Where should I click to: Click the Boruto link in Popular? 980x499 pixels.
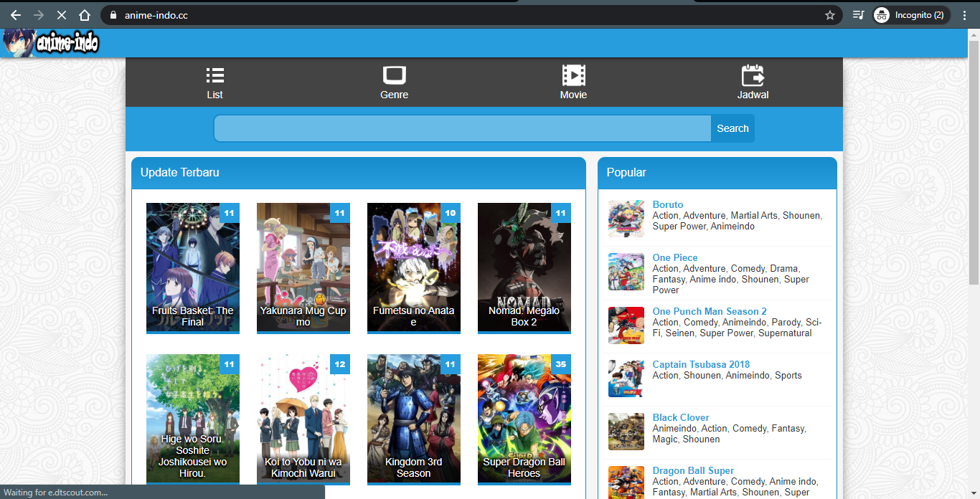click(x=668, y=204)
